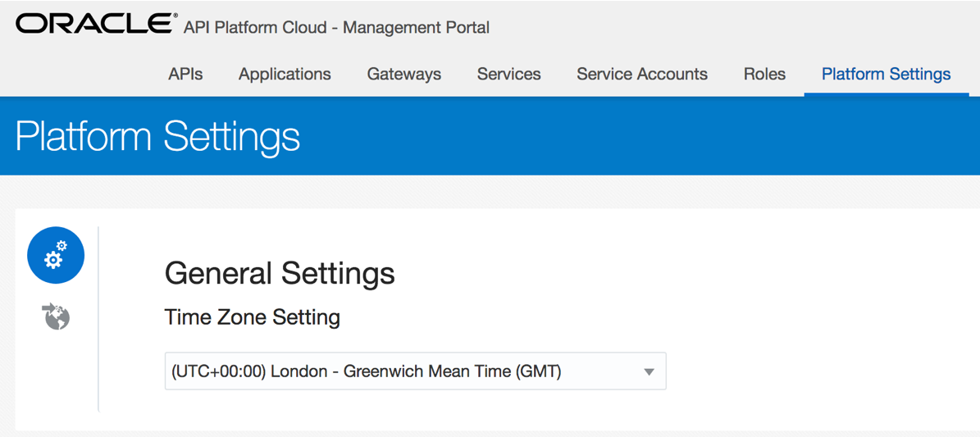
Task: Open the globe Developer Portal settings icon
Action: [56, 316]
